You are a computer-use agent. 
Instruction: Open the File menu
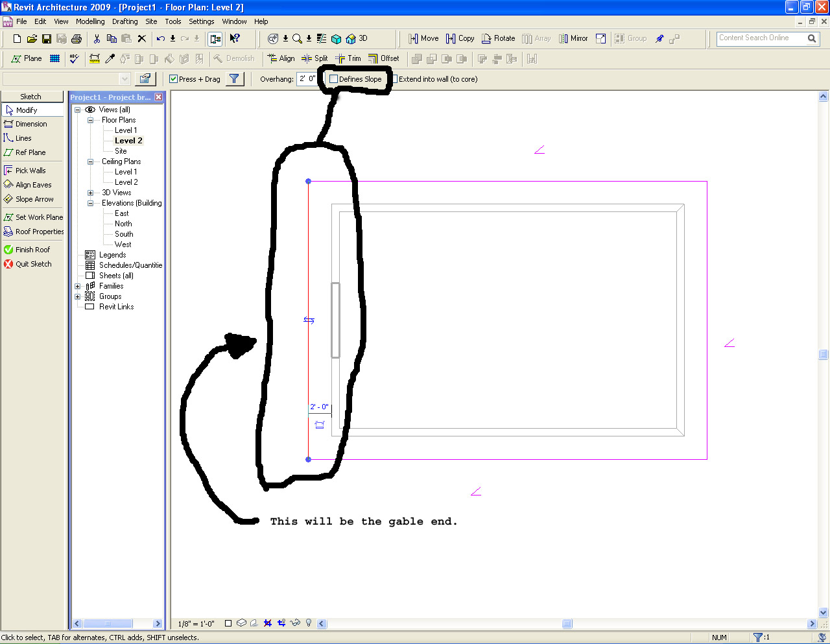point(21,21)
